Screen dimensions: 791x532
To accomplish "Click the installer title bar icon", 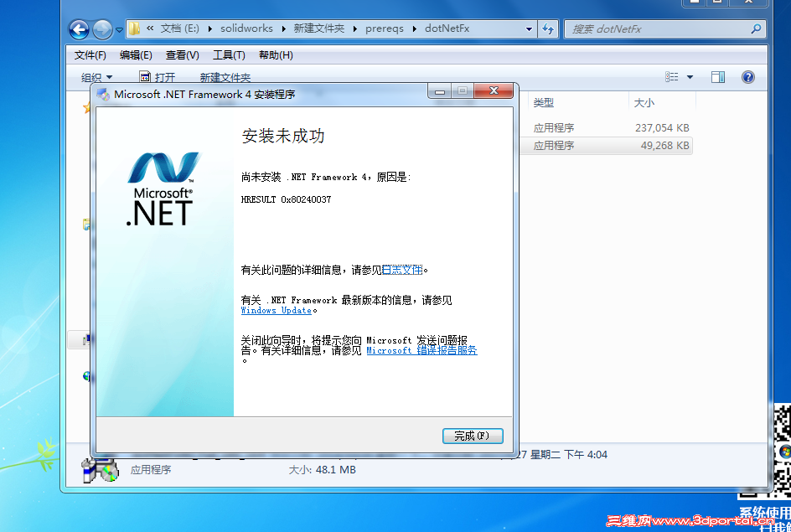I will [103, 95].
